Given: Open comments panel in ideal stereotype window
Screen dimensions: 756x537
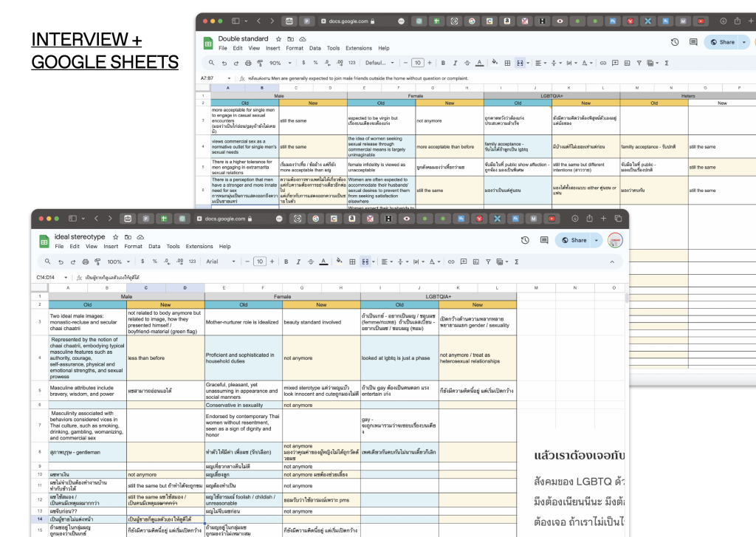Looking at the screenshot, I should [x=544, y=240].
